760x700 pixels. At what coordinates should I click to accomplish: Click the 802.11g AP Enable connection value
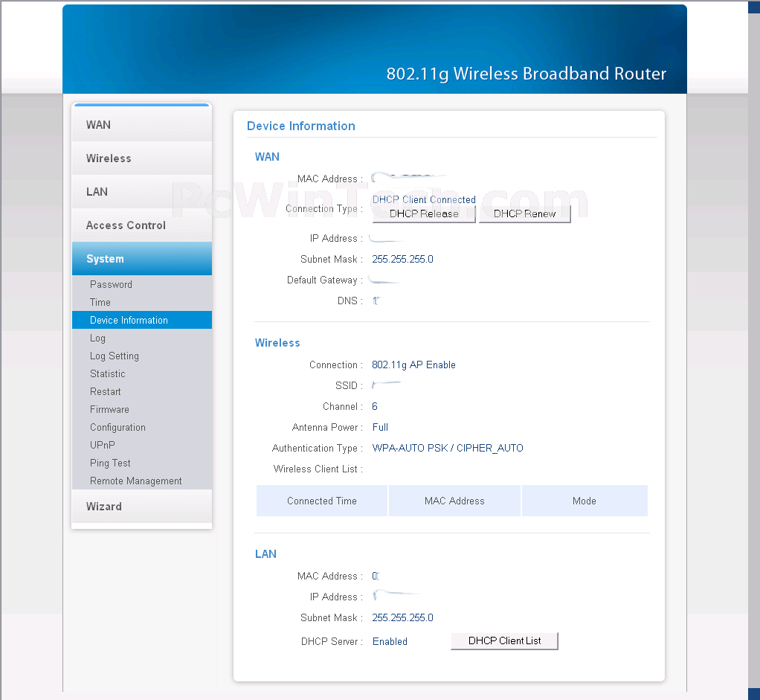413,365
